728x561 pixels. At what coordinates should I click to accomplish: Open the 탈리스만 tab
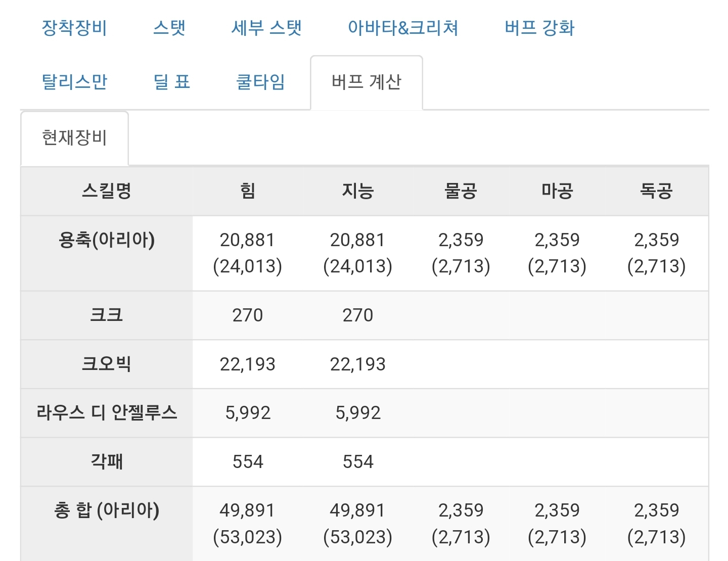point(74,82)
